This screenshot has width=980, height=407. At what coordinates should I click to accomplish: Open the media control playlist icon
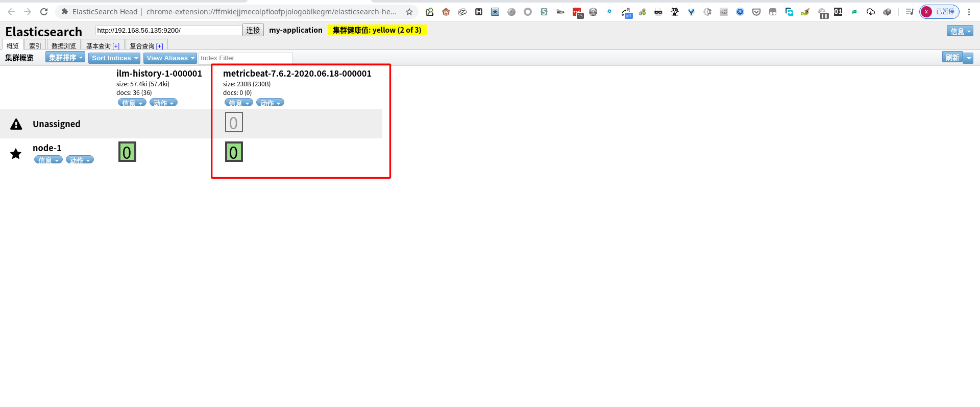tap(910, 12)
